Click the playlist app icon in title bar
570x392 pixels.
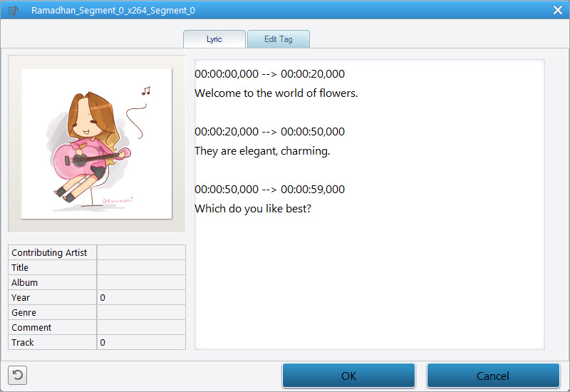tap(14, 11)
